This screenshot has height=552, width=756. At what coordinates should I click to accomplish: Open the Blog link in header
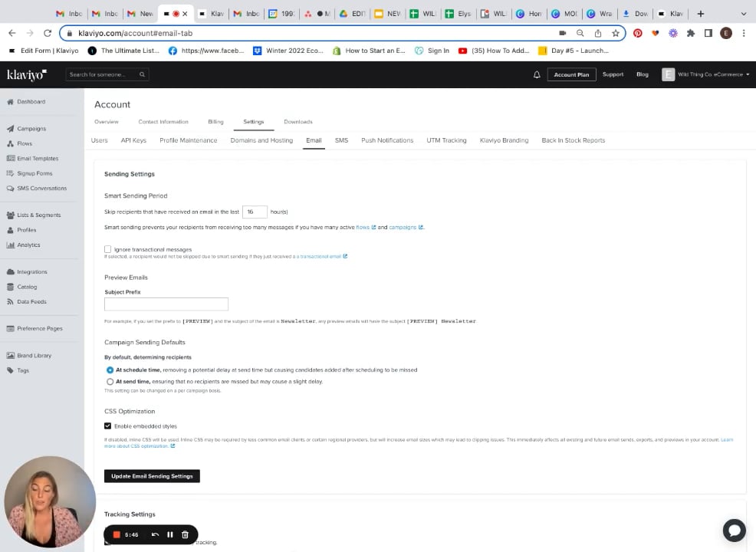point(643,74)
